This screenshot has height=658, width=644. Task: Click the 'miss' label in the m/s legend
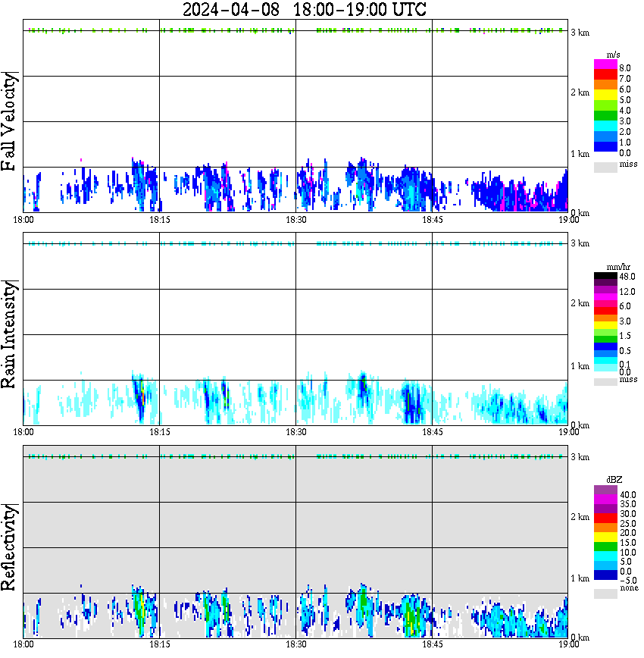pos(629,164)
